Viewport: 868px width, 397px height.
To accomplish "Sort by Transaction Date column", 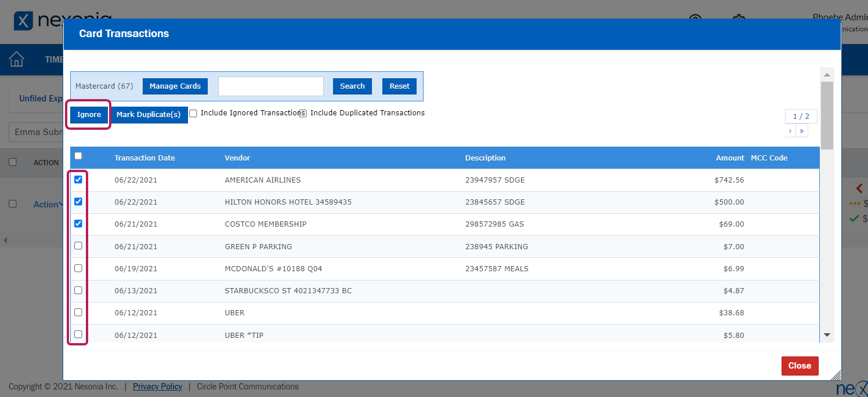I will [144, 158].
